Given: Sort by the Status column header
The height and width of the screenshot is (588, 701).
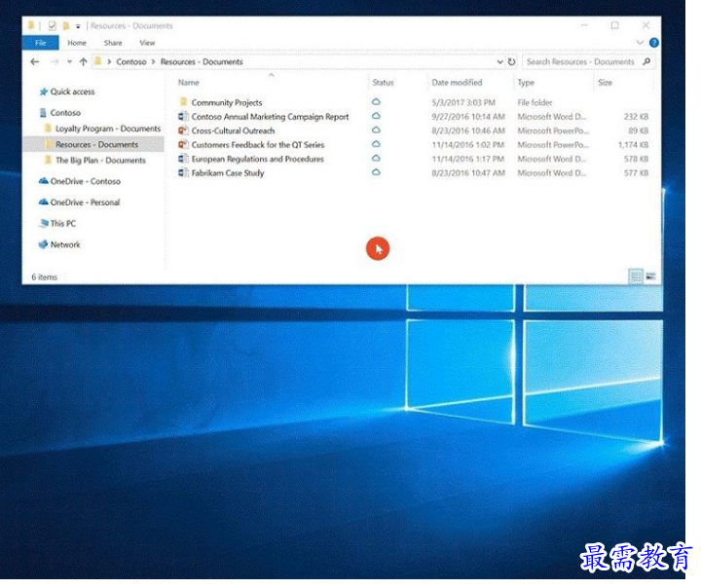Looking at the screenshot, I should coord(384,83).
